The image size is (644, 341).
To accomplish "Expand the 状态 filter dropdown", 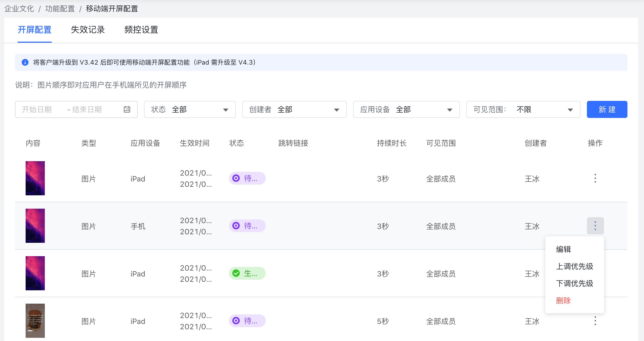I will click(x=190, y=109).
